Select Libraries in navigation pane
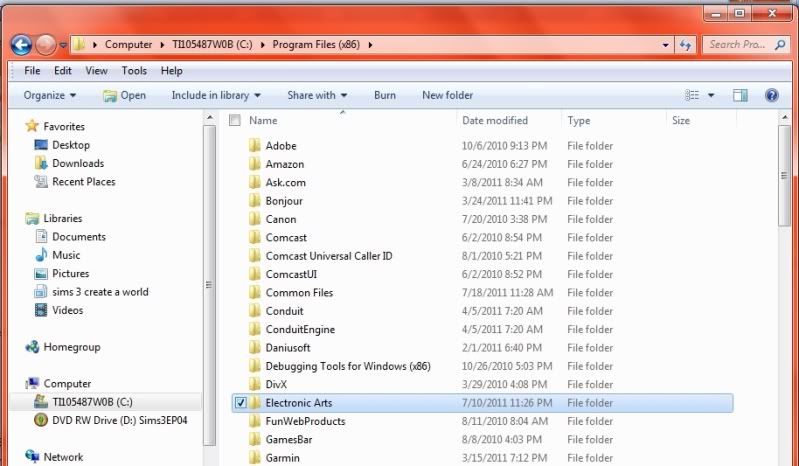Screen dimensions: 799x466 tap(63, 218)
